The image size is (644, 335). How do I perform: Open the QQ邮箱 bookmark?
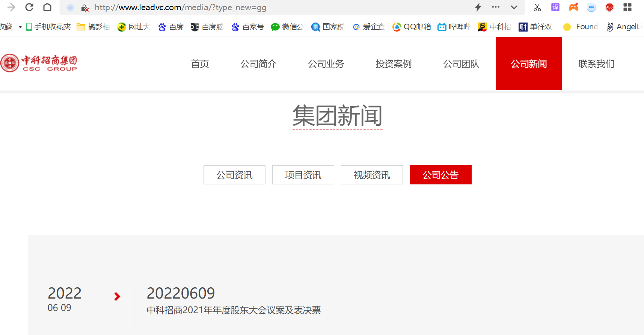[x=412, y=27]
